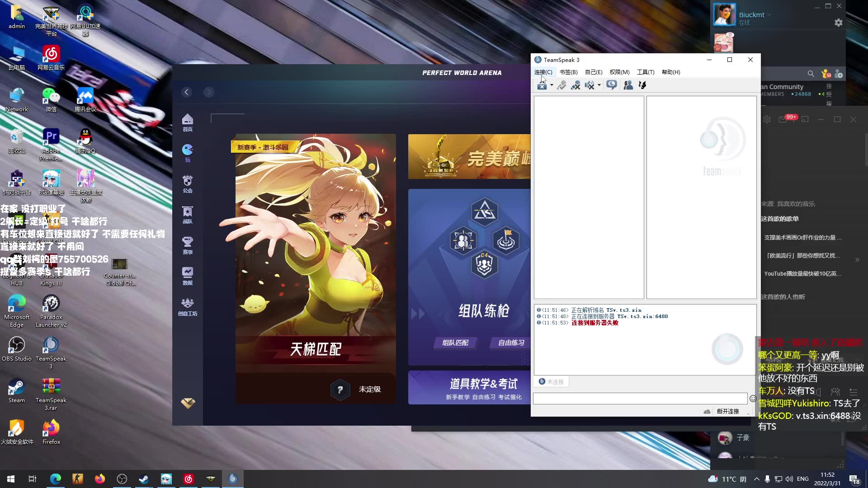This screenshot has height=488, width=868.
Task: Open Task View on the taskbar
Action: click(33, 479)
